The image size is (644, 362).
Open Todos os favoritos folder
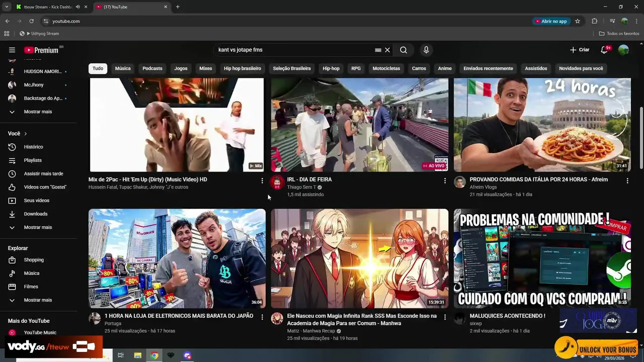coord(619,34)
